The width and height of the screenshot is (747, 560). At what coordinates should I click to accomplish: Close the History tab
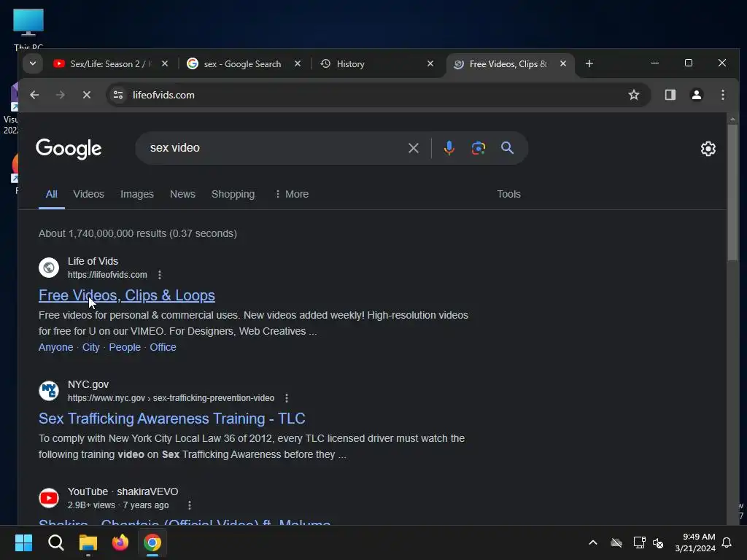coord(430,64)
